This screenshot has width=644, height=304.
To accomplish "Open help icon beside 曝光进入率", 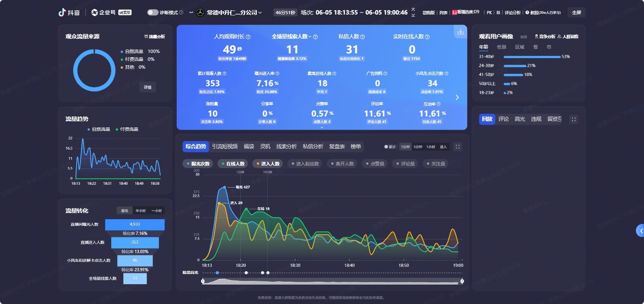I will [278, 74].
